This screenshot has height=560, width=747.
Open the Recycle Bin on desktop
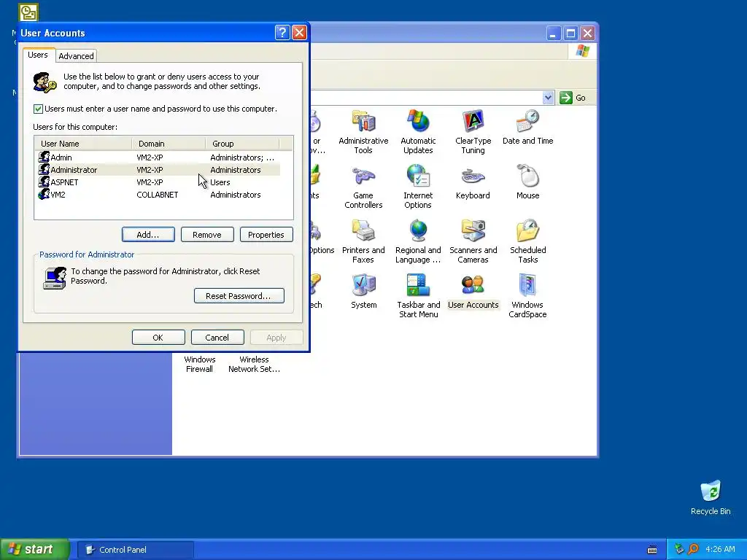pyautogui.click(x=711, y=497)
